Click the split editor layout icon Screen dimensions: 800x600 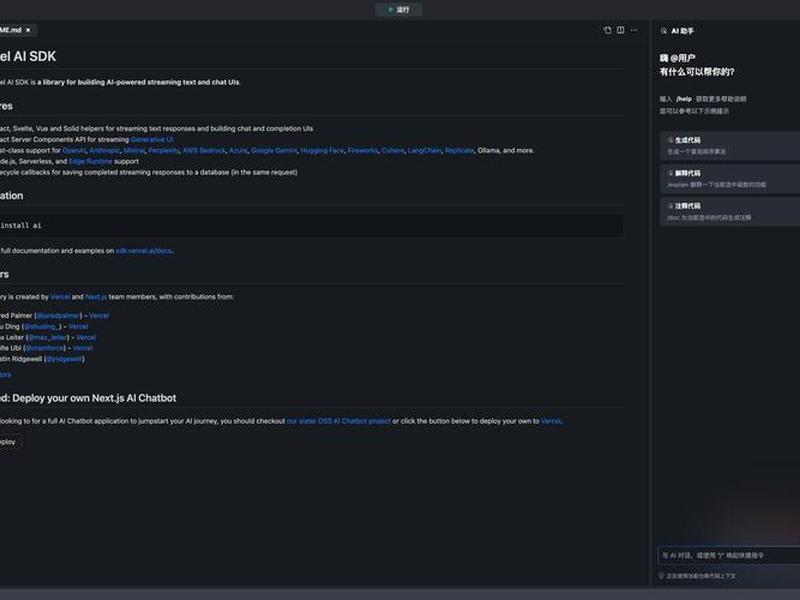click(620, 30)
